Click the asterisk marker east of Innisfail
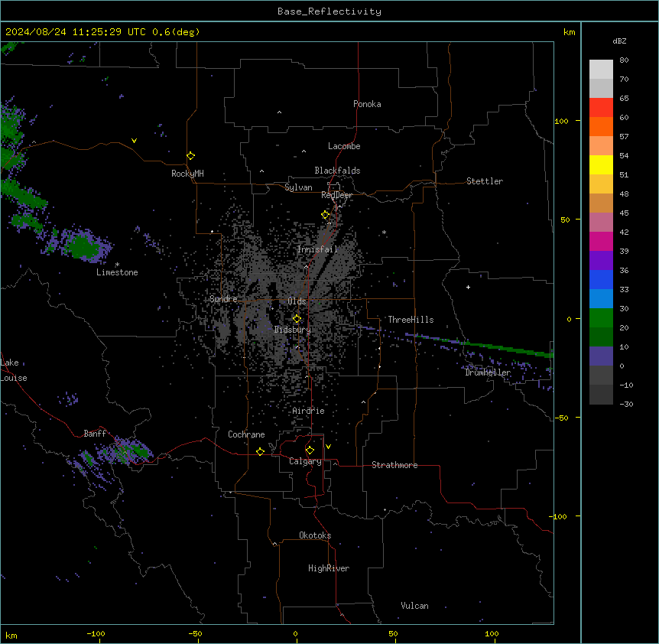659x644 pixels. (384, 232)
